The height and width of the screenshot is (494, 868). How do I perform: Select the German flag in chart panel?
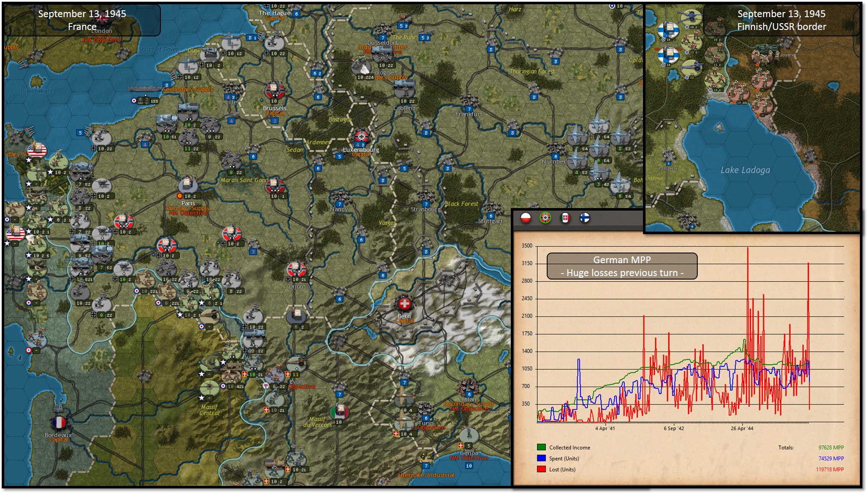[545, 218]
